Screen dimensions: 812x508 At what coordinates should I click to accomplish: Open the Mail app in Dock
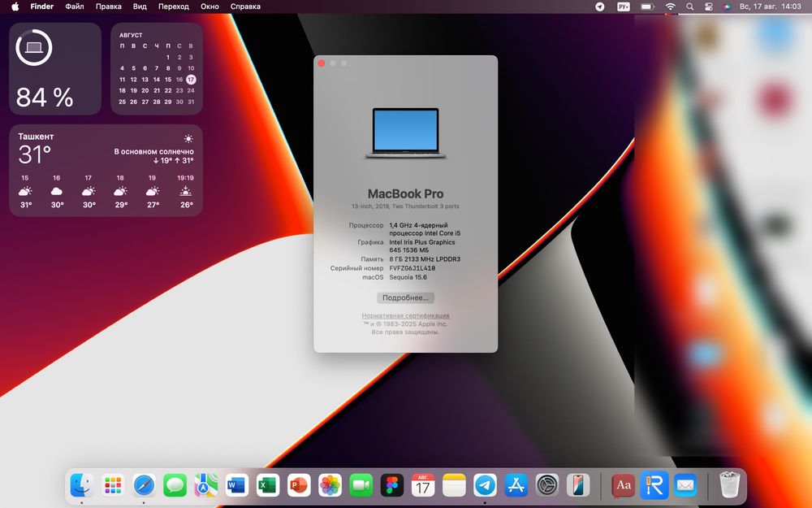(685, 486)
